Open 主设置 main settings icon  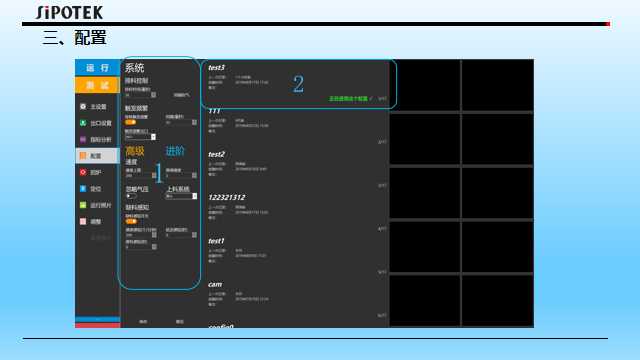[83, 107]
